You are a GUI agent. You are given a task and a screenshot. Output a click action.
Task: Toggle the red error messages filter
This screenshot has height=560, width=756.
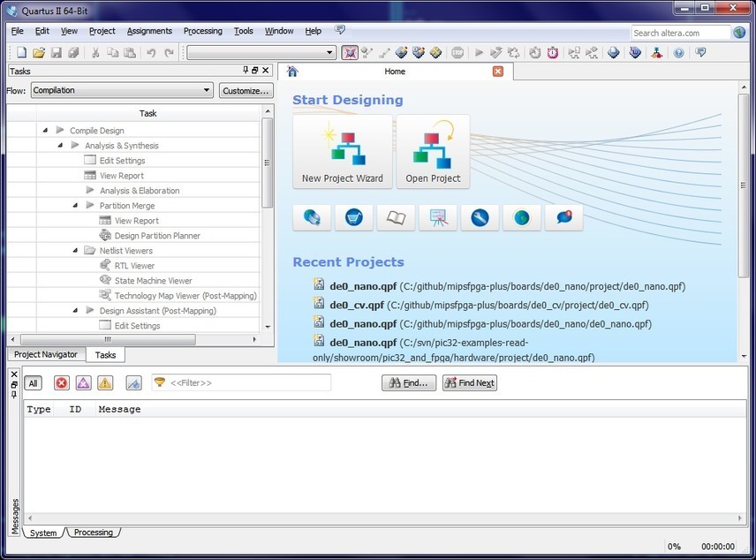tap(61, 383)
